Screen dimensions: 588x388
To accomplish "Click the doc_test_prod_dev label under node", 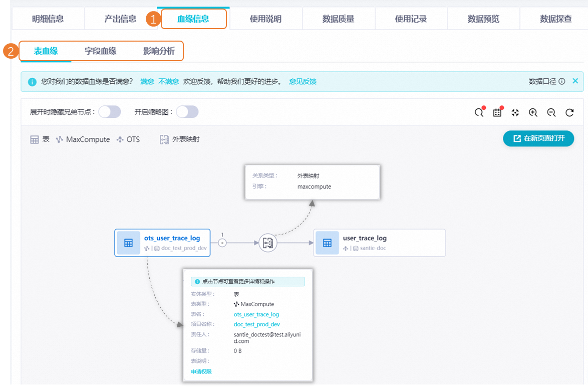I will [184, 248].
